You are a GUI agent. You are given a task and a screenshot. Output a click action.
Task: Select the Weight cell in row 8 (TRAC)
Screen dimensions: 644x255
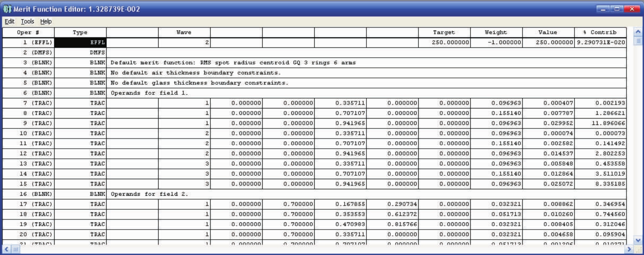tap(496, 113)
